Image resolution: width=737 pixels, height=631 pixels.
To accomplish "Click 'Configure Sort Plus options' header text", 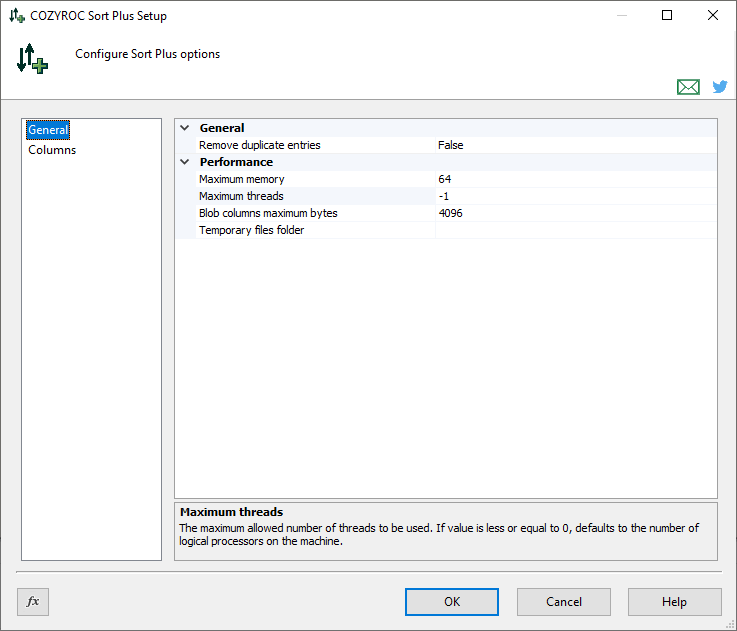I will pos(148,54).
